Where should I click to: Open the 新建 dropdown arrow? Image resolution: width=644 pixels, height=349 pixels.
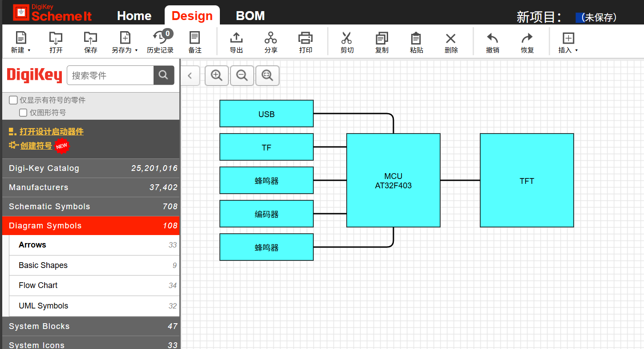coord(29,50)
